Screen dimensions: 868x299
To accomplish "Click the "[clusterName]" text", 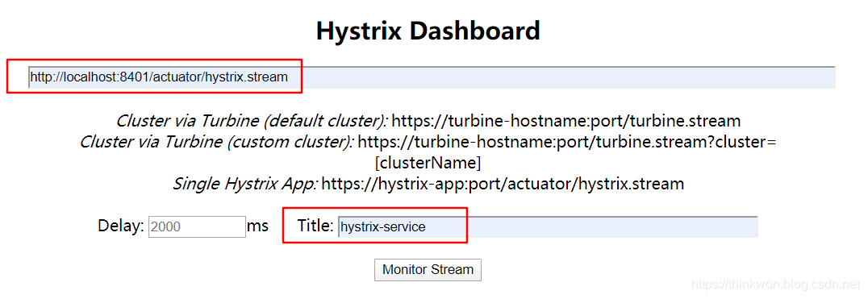I will tap(428, 163).
